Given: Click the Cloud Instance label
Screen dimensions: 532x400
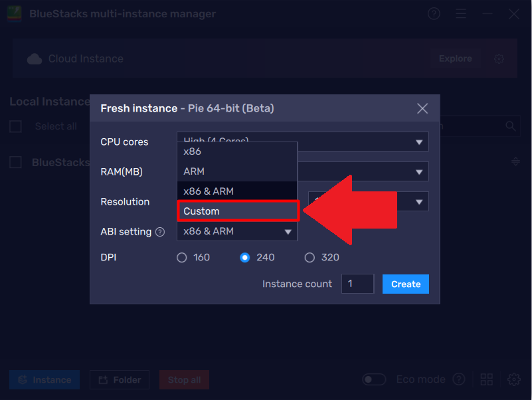Looking at the screenshot, I should coord(86,58).
